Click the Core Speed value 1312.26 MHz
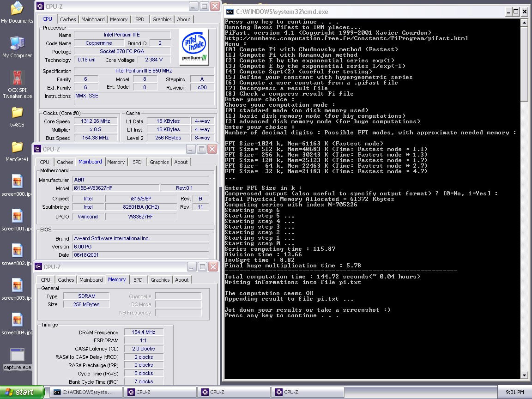 (x=95, y=121)
